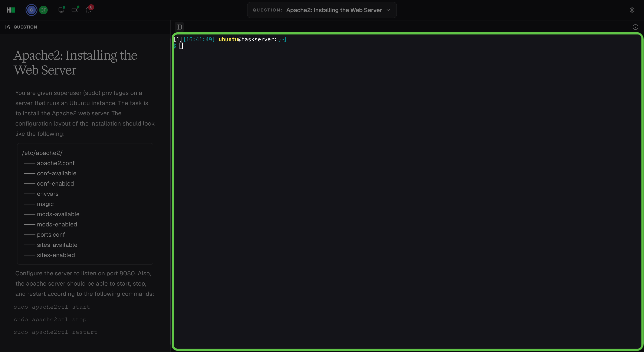Viewport: 644px width, 352px height.
Task: Click '/etc/apache2/' in the directory tree
Action: pos(42,153)
